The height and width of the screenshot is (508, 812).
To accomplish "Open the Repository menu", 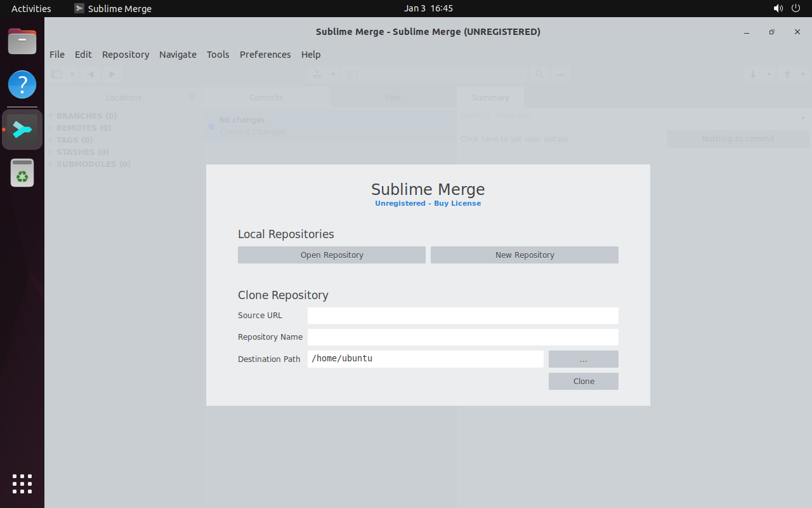I will pyautogui.click(x=126, y=55).
